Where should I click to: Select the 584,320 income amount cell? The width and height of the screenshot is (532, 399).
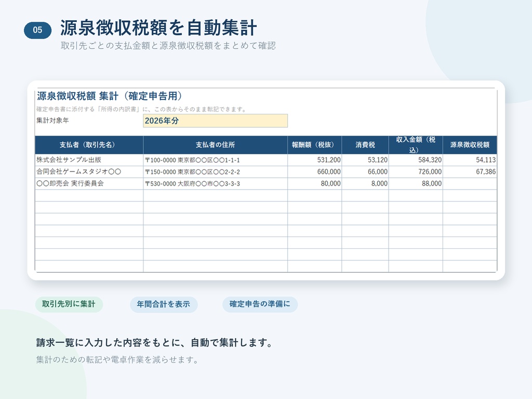click(416, 160)
